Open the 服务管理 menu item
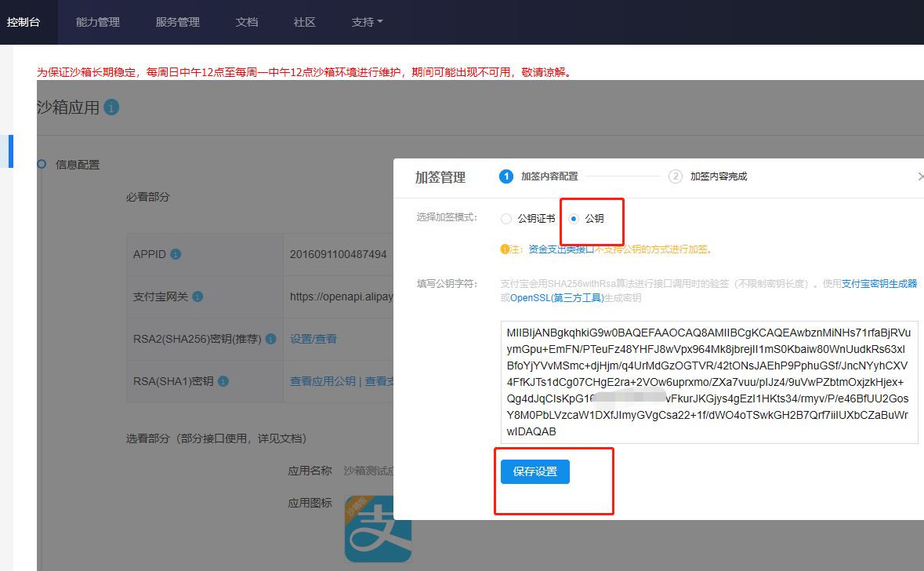The image size is (924, 571). click(x=177, y=22)
